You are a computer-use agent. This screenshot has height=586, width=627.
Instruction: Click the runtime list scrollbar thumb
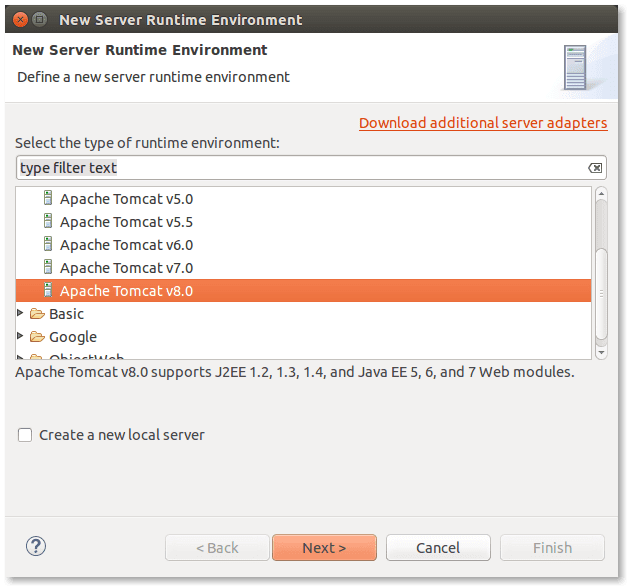point(601,294)
